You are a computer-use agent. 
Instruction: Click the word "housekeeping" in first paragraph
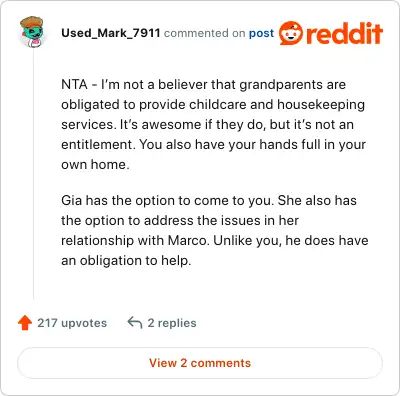pos(321,105)
